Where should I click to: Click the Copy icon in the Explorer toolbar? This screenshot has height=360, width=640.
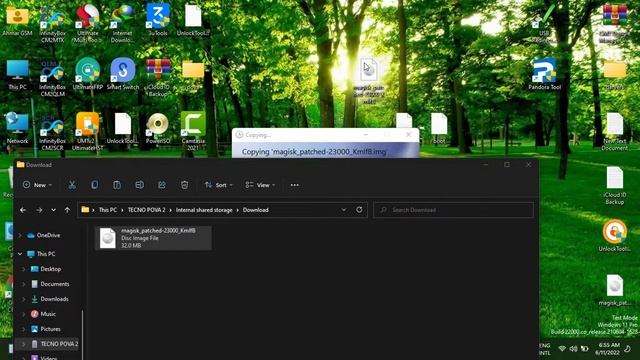[94, 185]
